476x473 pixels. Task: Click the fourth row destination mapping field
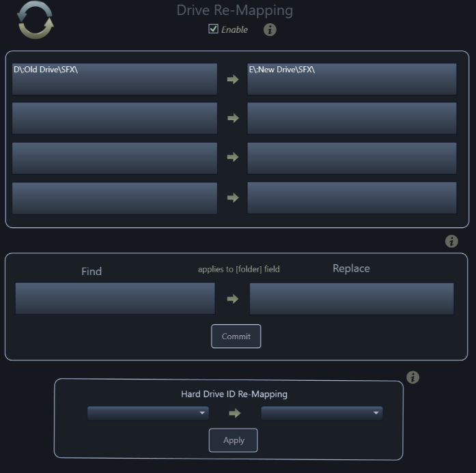[352, 198]
